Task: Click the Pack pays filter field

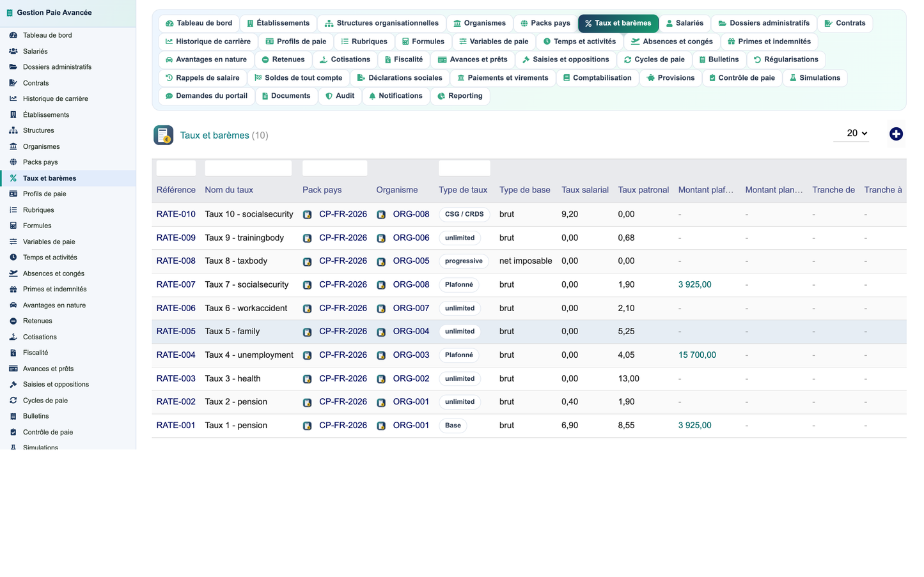Action: pos(334,168)
